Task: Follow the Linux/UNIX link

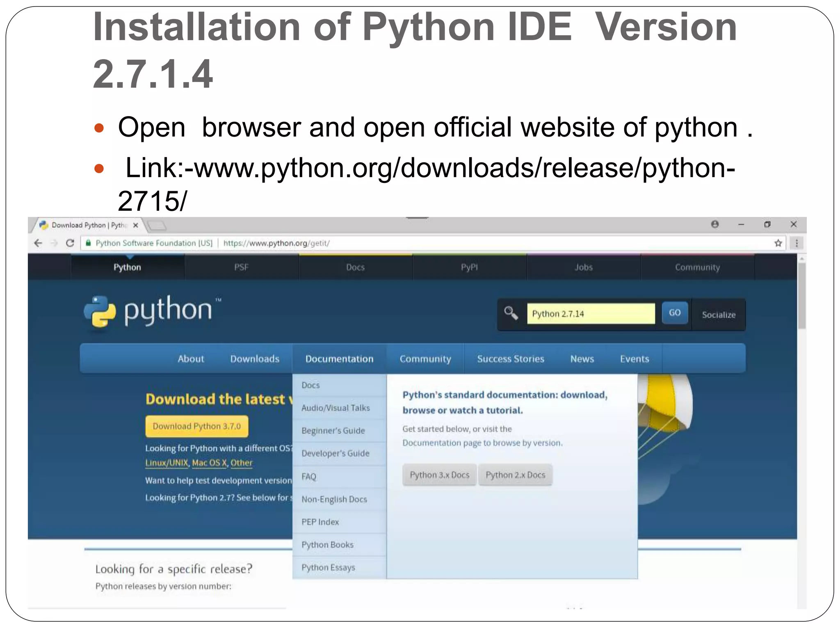Action: click(167, 463)
